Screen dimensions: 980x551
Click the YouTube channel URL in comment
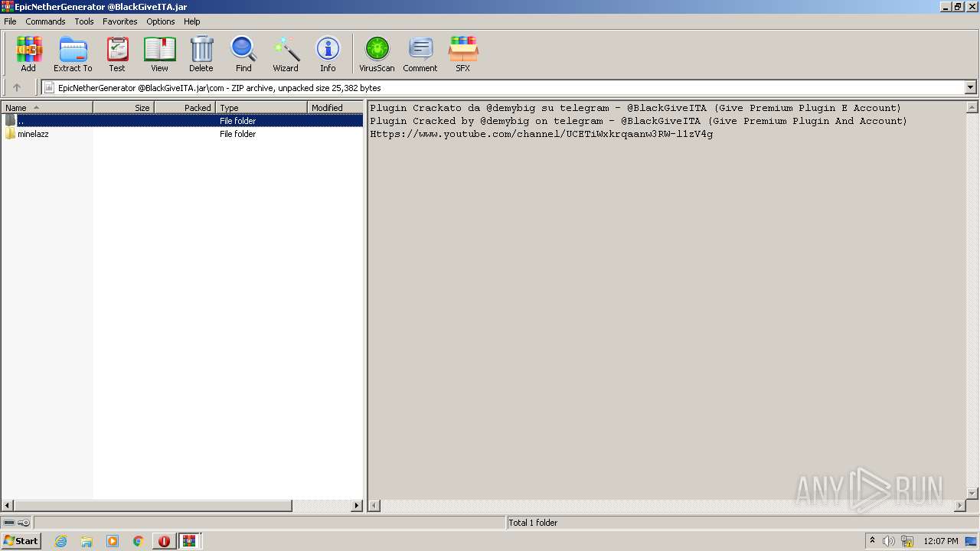pyautogui.click(x=541, y=134)
